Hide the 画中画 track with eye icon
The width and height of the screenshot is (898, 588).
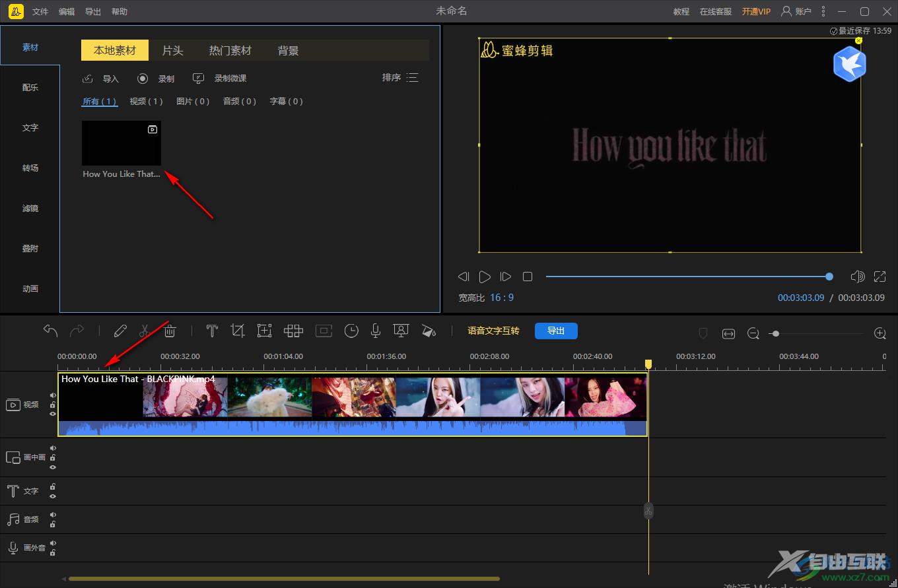pyautogui.click(x=53, y=467)
